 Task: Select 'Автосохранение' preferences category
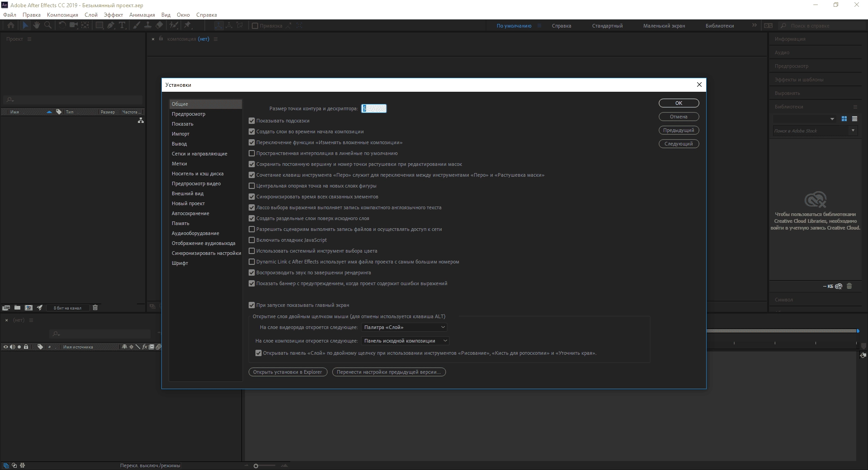click(x=206, y=213)
